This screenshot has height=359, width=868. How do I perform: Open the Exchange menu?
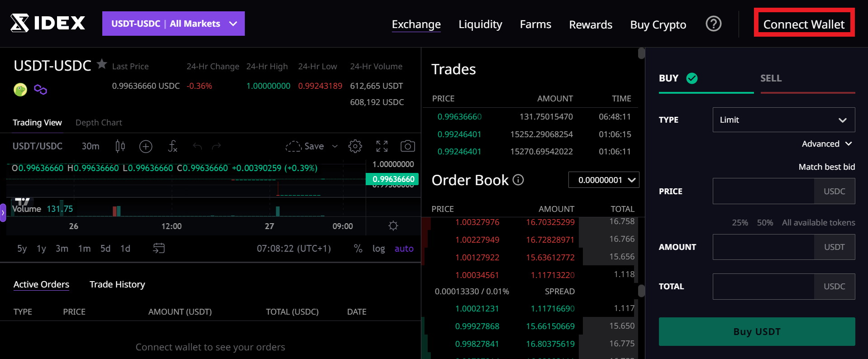tap(416, 24)
